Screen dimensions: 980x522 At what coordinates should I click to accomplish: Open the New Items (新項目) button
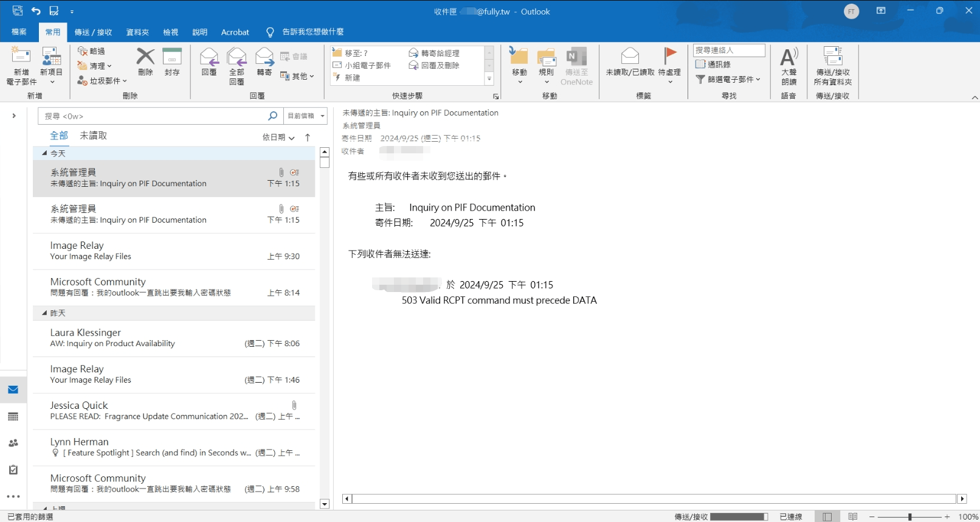click(52, 66)
